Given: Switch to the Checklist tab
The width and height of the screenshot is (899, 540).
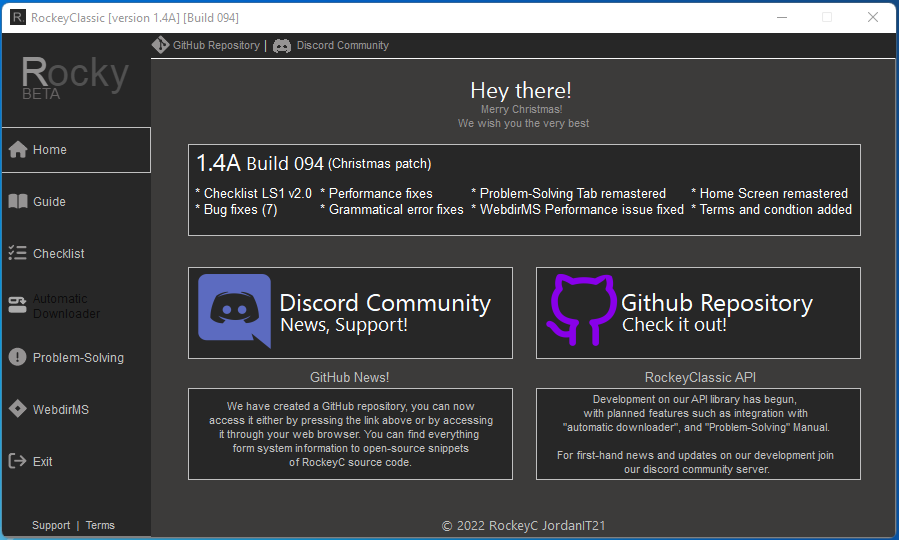Looking at the screenshot, I should [59, 254].
